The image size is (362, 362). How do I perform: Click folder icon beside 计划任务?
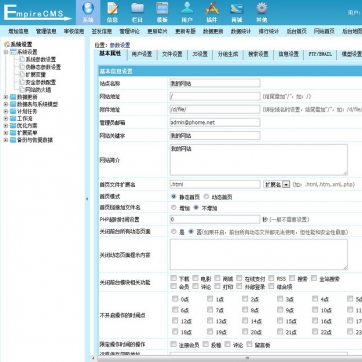click(x=13, y=111)
